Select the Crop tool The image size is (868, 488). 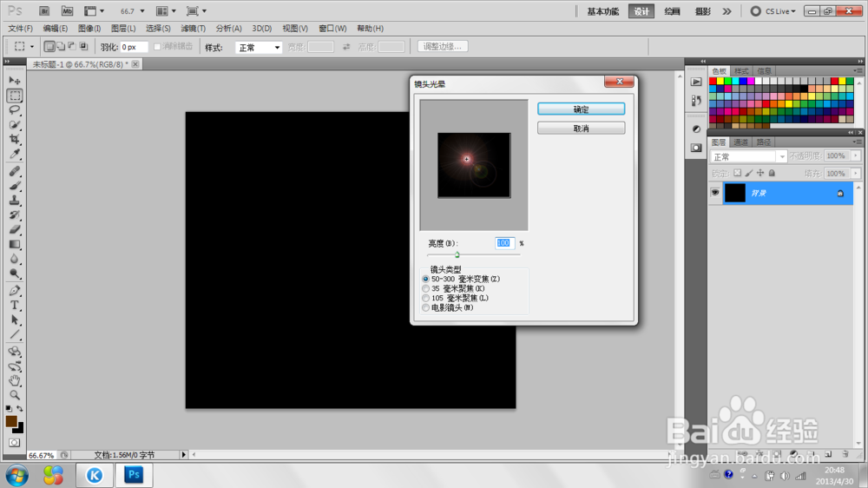tap(15, 139)
